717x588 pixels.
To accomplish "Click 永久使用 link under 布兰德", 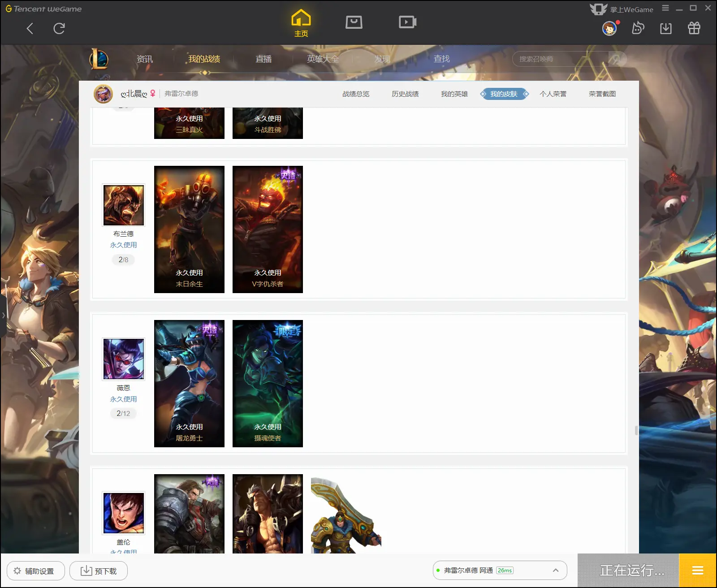I will tap(124, 245).
